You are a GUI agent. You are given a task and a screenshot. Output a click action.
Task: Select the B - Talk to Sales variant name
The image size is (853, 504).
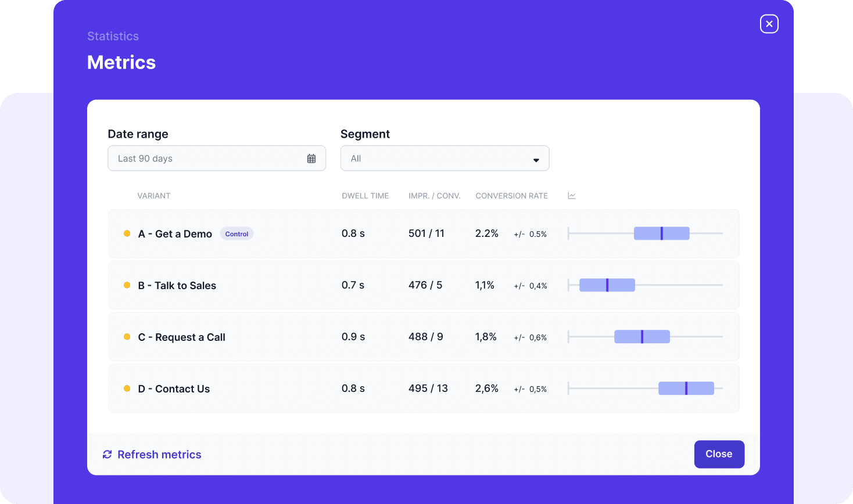click(x=177, y=286)
